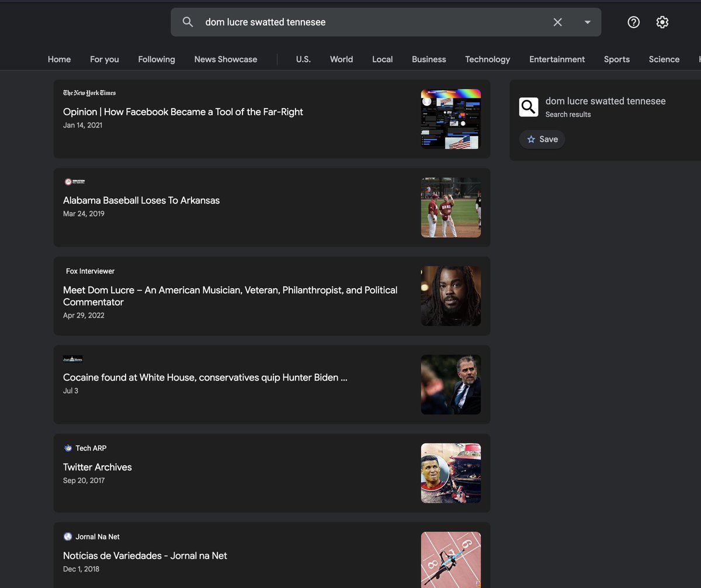Save this search with the star button

point(542,139)
